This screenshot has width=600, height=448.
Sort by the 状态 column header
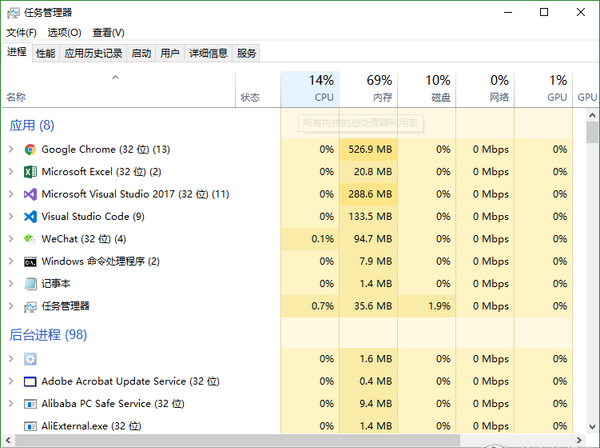[x=258, y=90]
